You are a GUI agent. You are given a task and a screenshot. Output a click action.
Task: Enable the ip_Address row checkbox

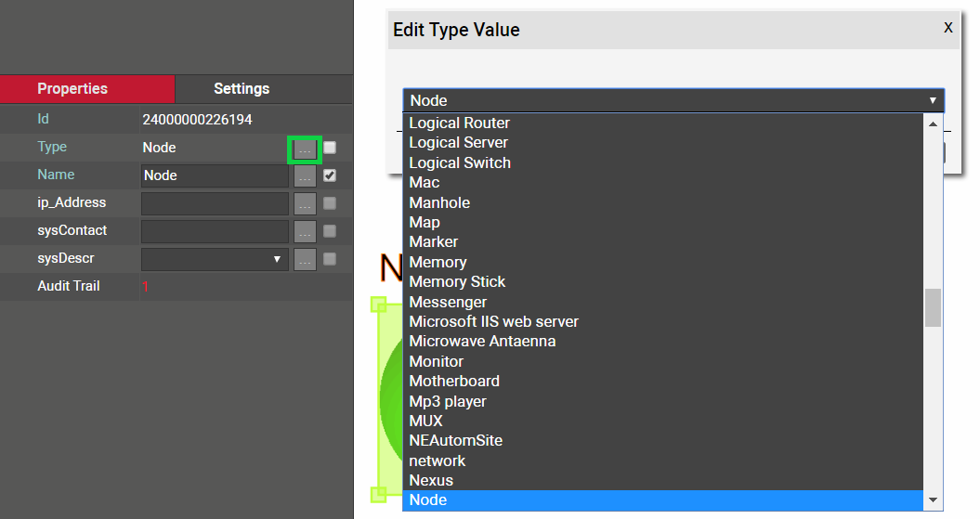point(330,203)
